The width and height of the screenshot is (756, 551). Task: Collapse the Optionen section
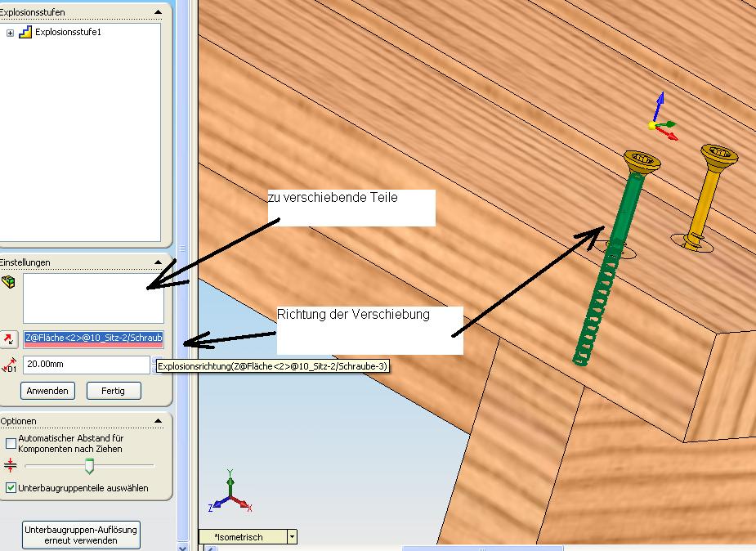click(159, 421)
